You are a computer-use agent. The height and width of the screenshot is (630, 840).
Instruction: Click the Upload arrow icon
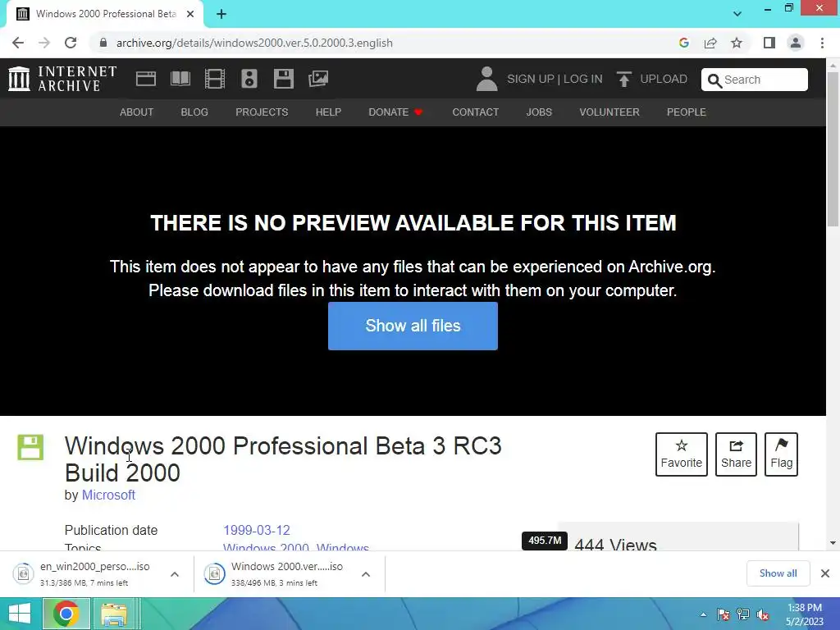[x=623, y=79]
